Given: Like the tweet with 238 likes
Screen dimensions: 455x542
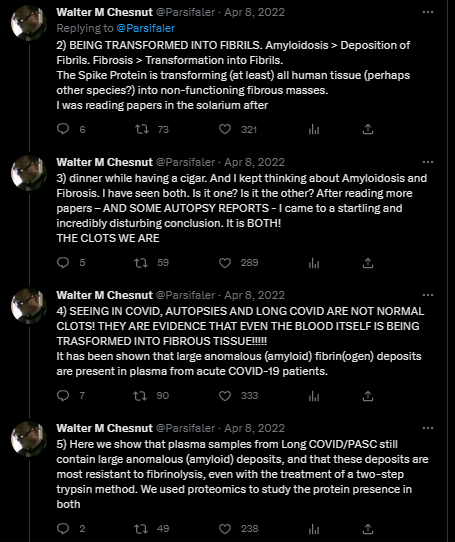Looking at the screenshot, I should (x=225, y=529).
